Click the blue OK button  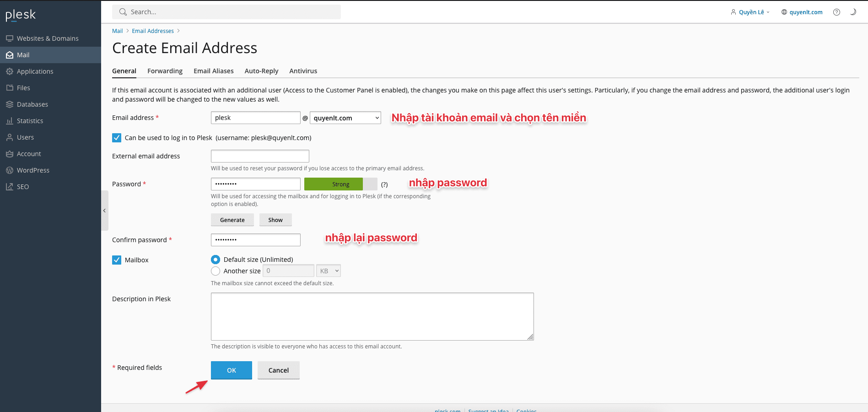click(x=232, y=370)
